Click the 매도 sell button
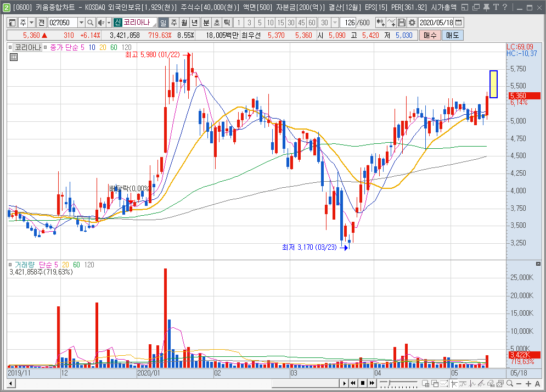The width and height of the screenshot is (546, 392). pos(452,35)
